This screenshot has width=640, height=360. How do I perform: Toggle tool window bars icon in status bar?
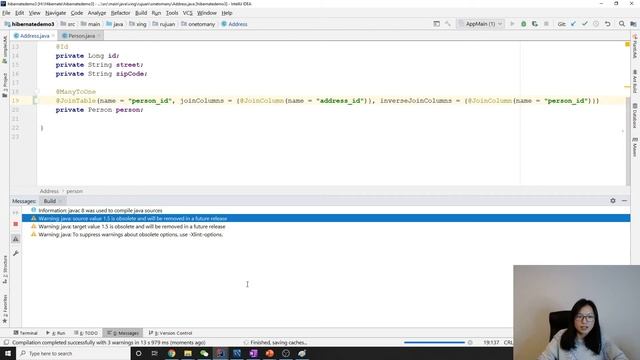6,343
